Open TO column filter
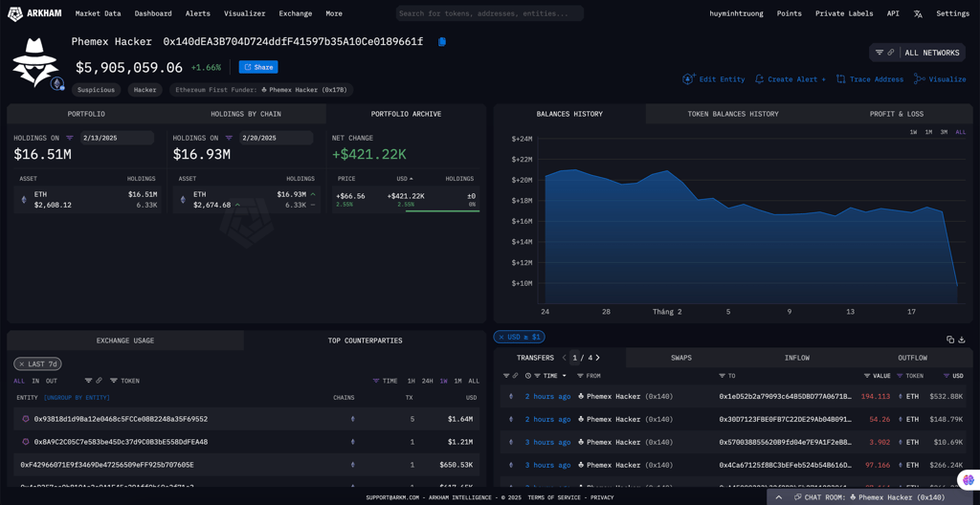 click(724, 376)
